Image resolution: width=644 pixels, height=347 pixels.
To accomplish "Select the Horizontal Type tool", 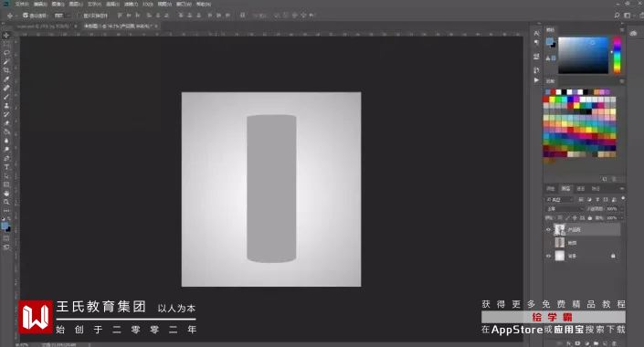I will [6, 167].
